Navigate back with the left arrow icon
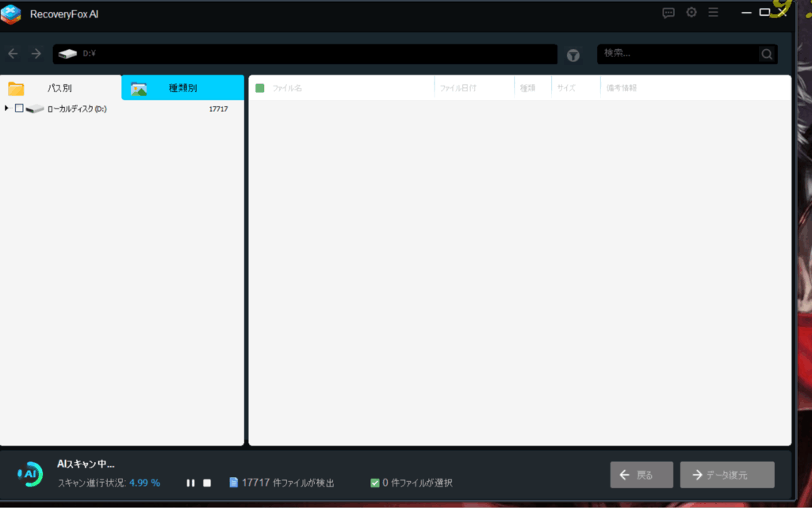This screenshot has height=508, width=812. click(x=13, y=54)
